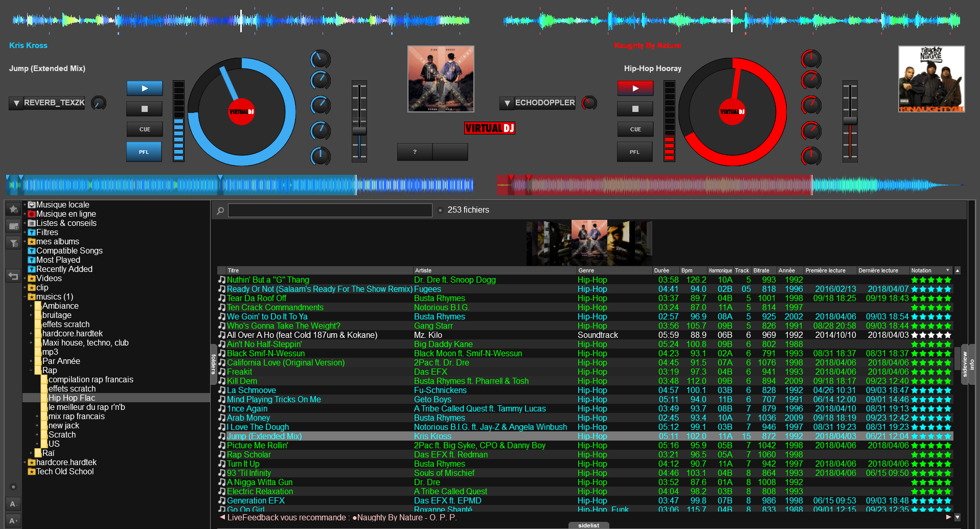Click the blue waveform progress bar of left deck
The width and height of the screenshot is (980, 529).
point(240,185)
